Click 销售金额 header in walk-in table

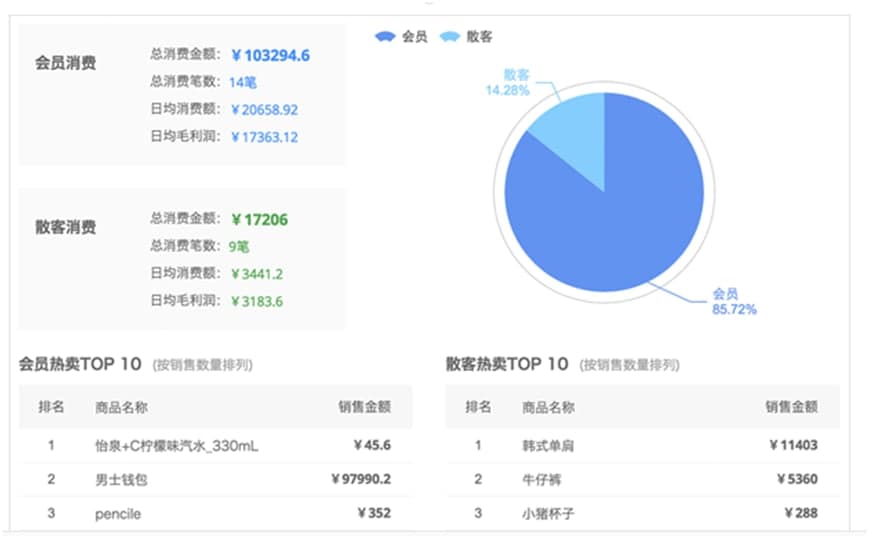click(791, 407)
